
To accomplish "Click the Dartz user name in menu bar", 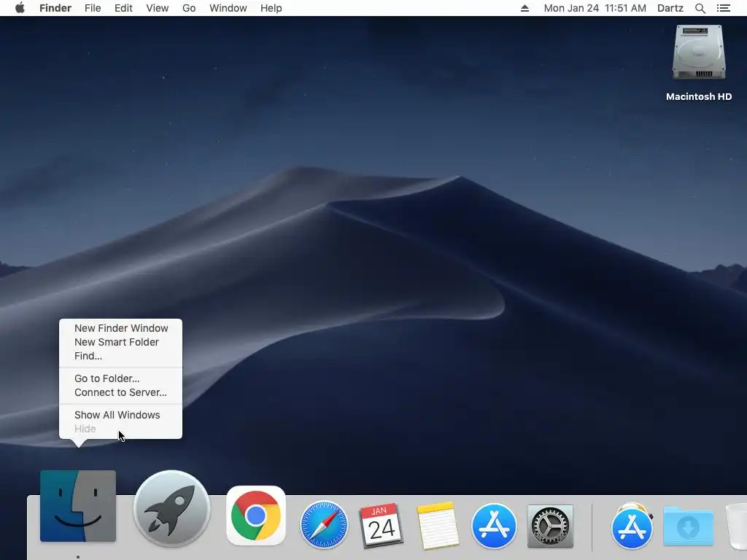I will tap(670, 8).
